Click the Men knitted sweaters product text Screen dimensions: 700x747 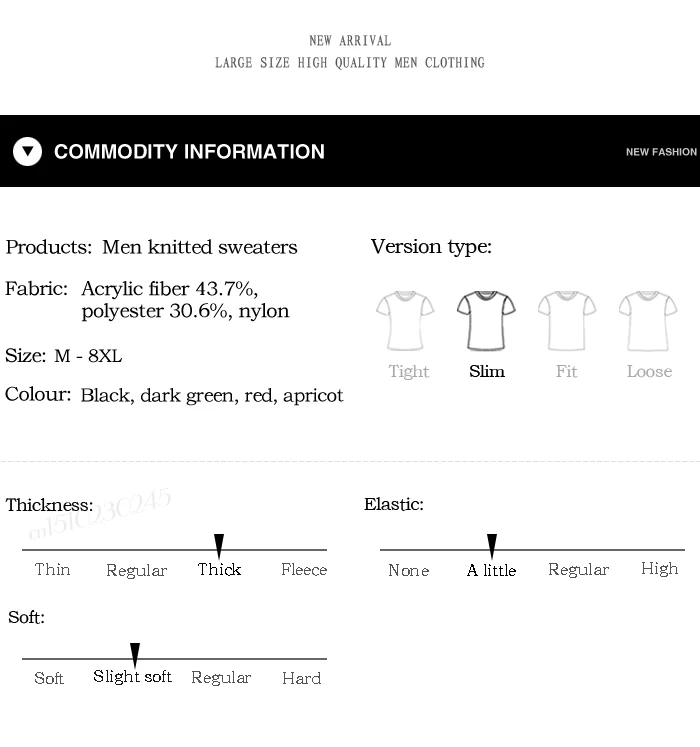point(200,247)
